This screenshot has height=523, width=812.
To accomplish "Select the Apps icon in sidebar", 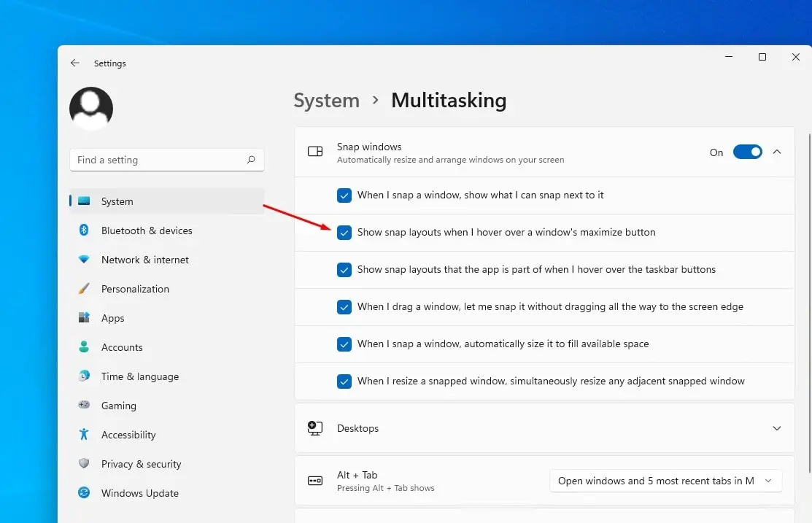I will 84,318.
